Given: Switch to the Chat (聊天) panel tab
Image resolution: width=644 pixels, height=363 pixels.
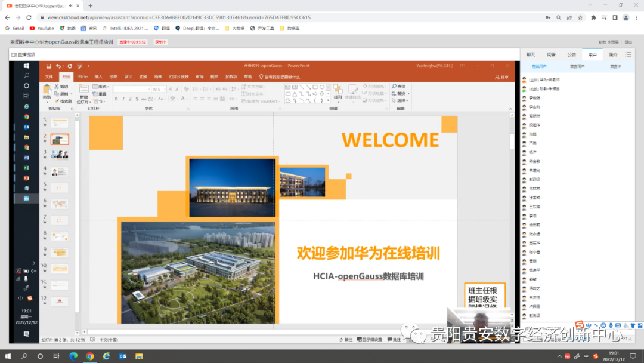Looking at the screenshot, I should click(x=531, y=55).
